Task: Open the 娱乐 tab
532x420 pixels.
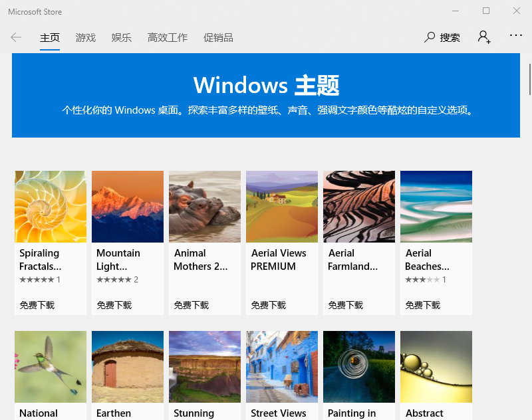Action: point(122,38)
